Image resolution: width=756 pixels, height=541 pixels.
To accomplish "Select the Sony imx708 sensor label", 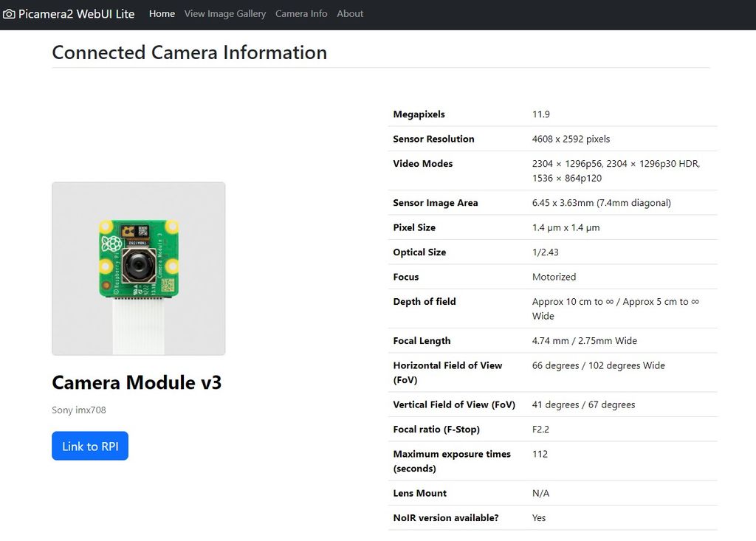I will (x=78, y=410).
